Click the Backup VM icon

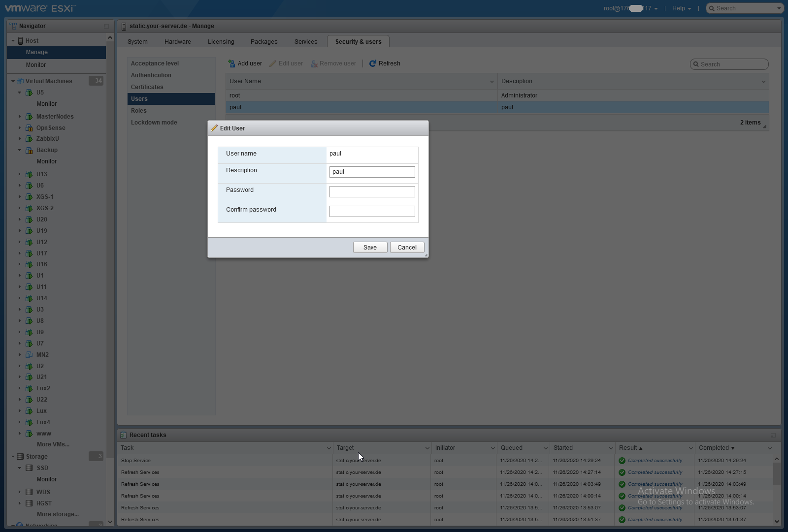click(29, 150)
